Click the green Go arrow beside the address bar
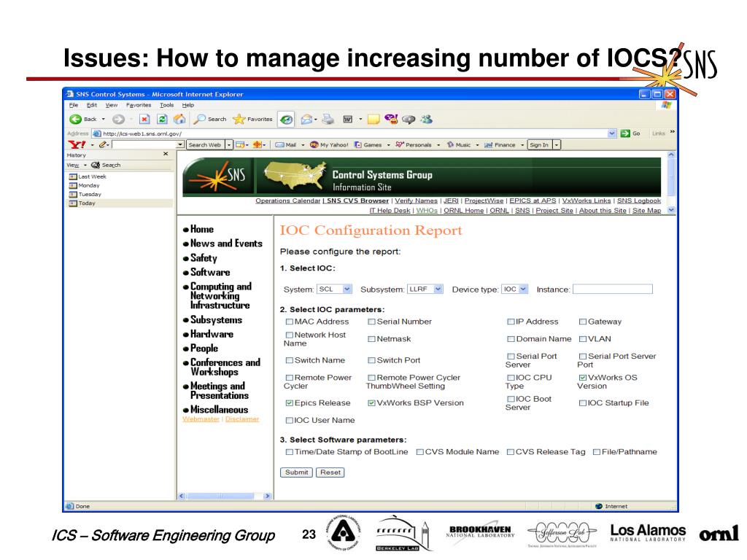The width and height of the screenshot is (747, 560). (625, 134)
